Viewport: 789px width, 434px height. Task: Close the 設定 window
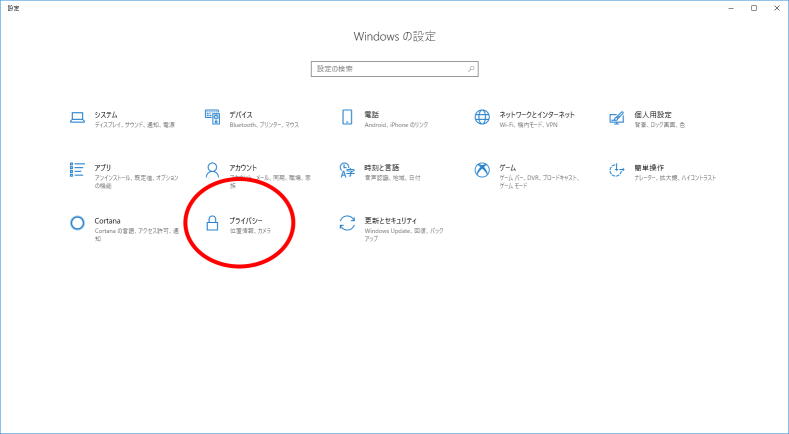click(777, 8)
